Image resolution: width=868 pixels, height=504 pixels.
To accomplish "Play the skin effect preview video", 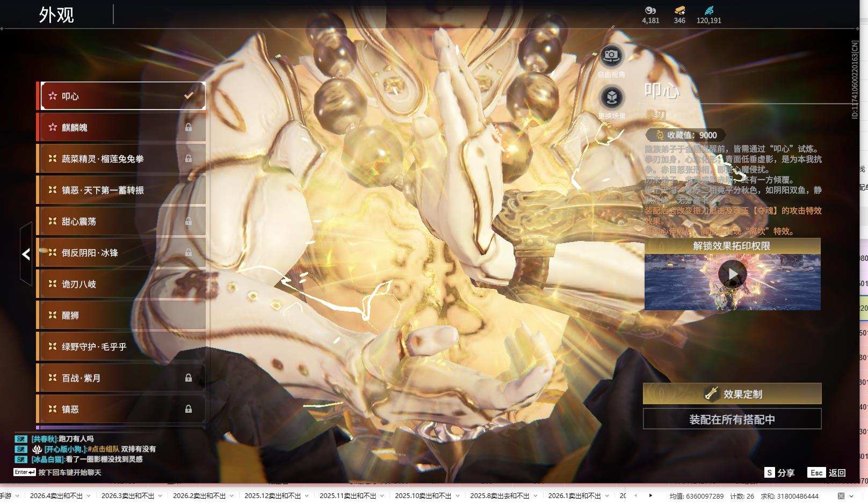I will pos(733,274).
